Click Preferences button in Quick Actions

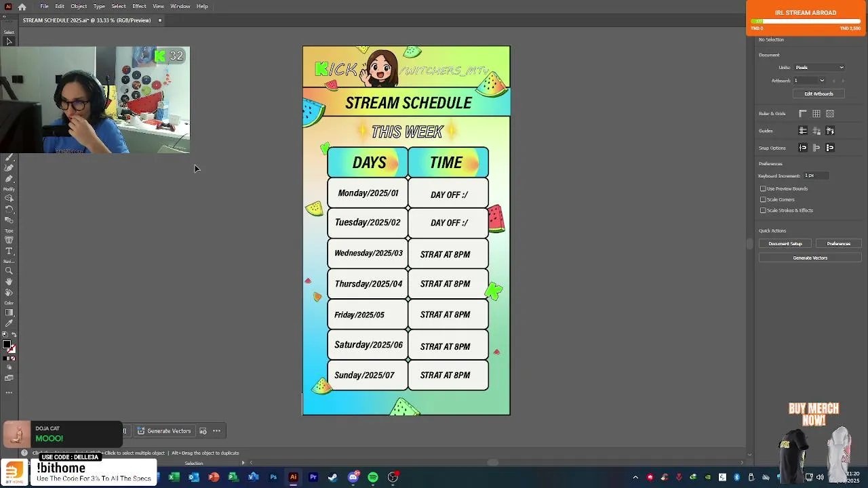click(838, 244)
